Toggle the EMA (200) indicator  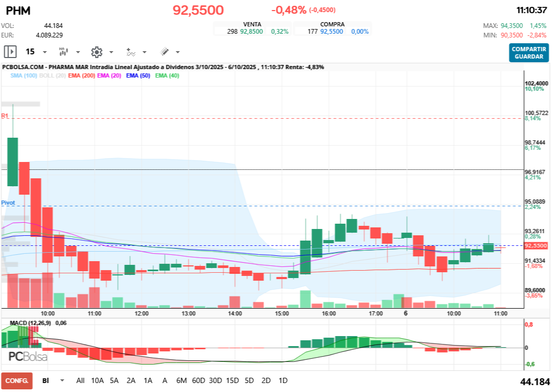point(82,76)
